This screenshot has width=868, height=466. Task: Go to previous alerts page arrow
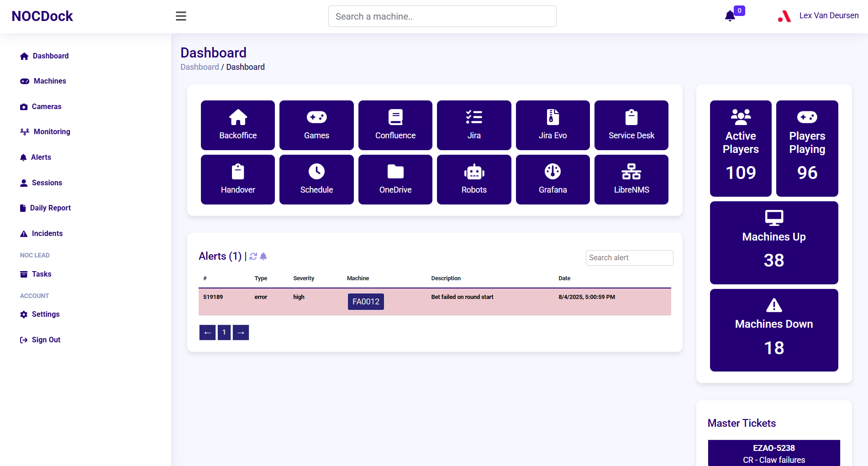(207, 332)
